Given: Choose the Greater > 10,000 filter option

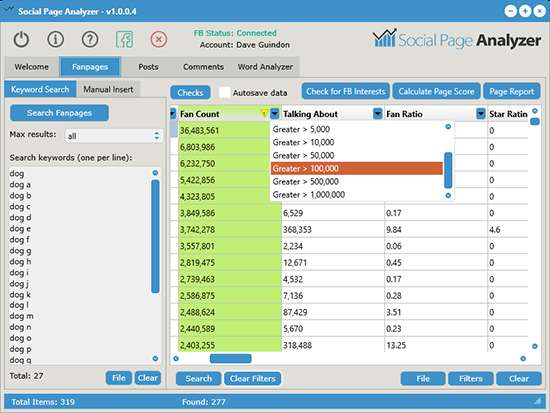Looking at the screenshot, I should 357,142.
